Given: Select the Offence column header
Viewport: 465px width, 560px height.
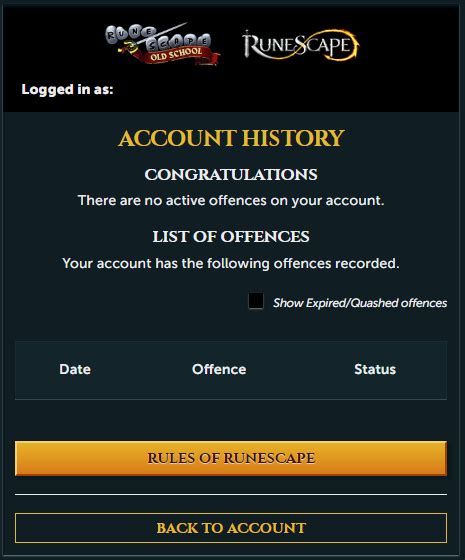Looking at the screenshot, I should click(x=219, y=369).
